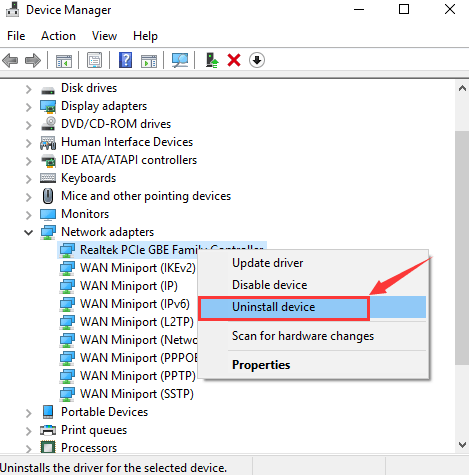Click Scan for hardware changes monitor icon
Screen dimensions: 469x475
[180, 60]
